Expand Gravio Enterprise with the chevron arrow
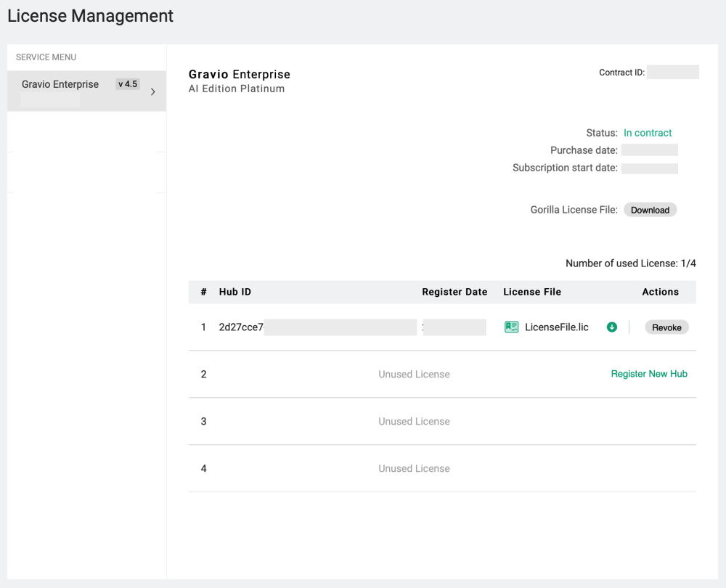Image resolution: width=726 pixels, height=588 pixels. pyautogui.click(x=152, y=91)
